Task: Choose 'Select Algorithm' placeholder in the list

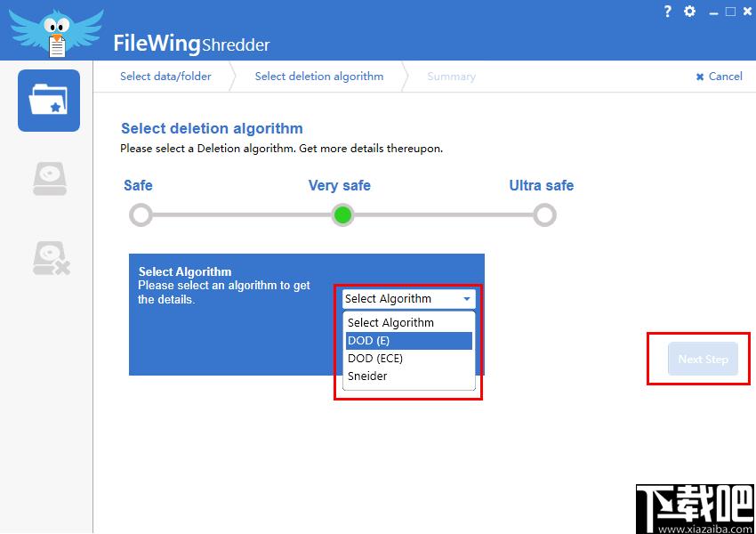Action: point(409,323)
